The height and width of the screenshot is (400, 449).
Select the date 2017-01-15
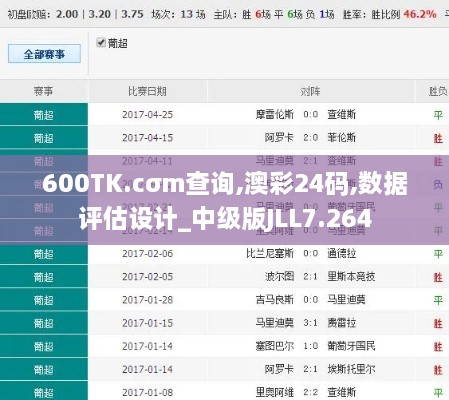point(147,323)
